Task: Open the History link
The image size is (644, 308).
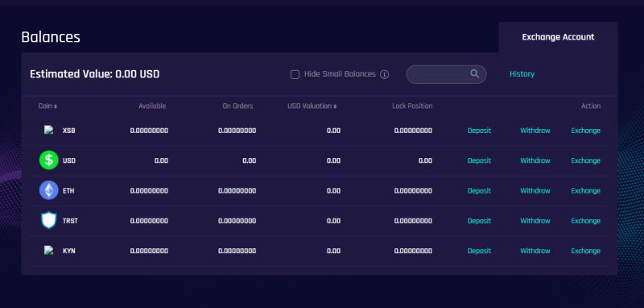Action: point(522,74)
